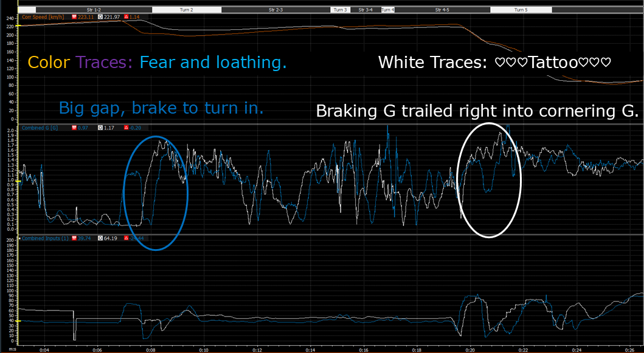Click the Combined Inputs overlay value 64.19
644x353 pixels.
(x=111, y=238)
